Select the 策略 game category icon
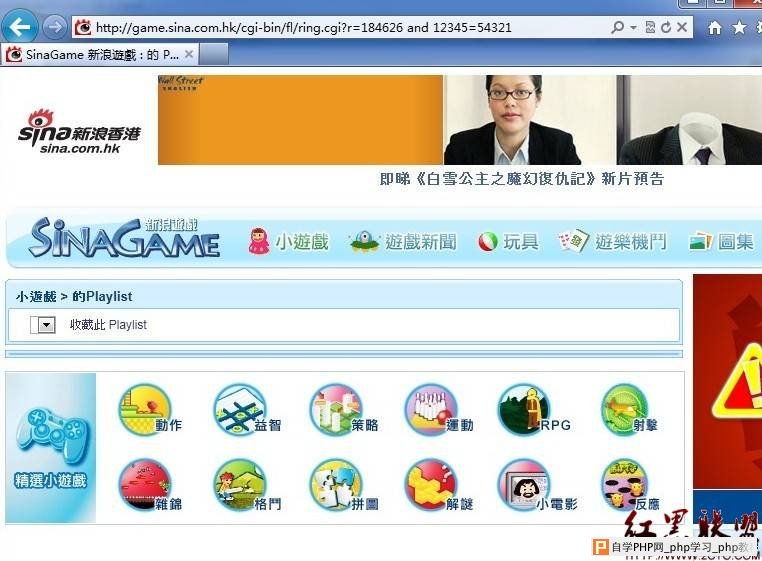Screen dimensions: 762x561 coord(344,410)
